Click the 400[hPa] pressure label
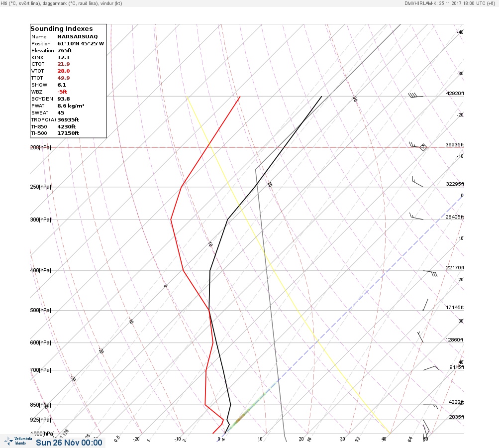Viewport: 499px width, 448px height. point(40,270)
